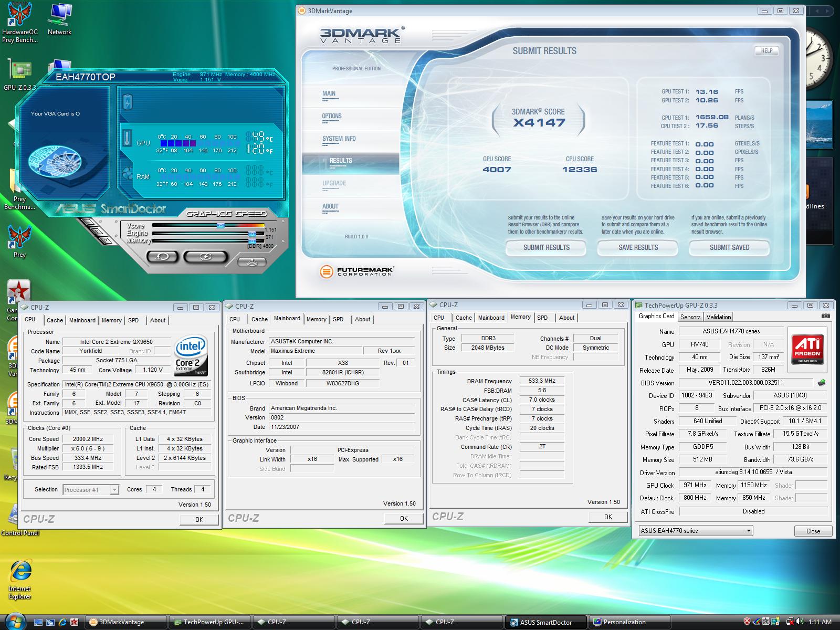Click the SUBMIT RESULTS button
The height and width of the screenshot is (630, 840).
tap(546, 247)
